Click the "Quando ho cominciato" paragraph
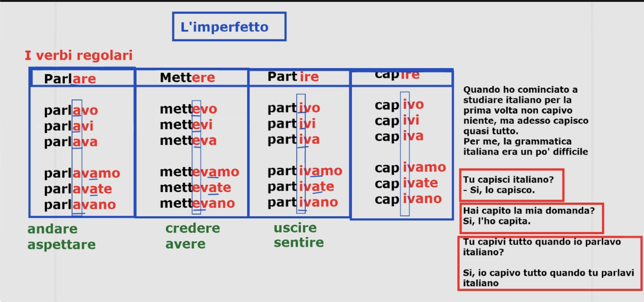Screen dimensions: 644x302 [x=525, y=120]
